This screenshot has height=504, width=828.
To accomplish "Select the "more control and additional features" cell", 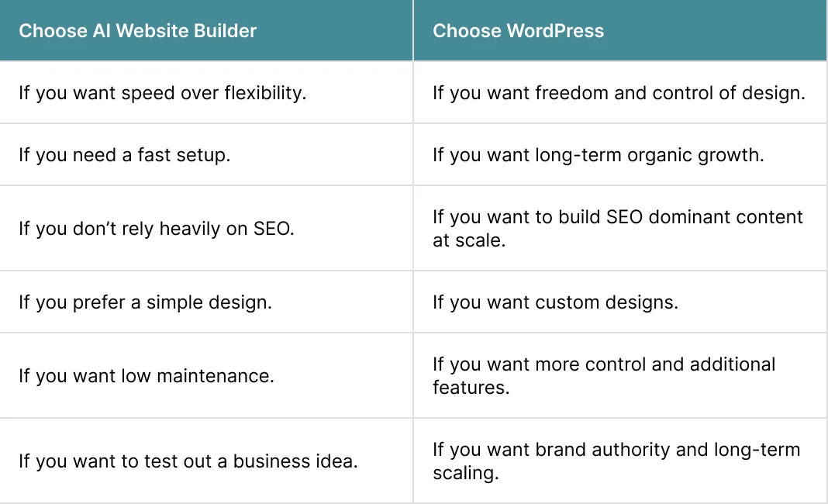I will 604,375.
